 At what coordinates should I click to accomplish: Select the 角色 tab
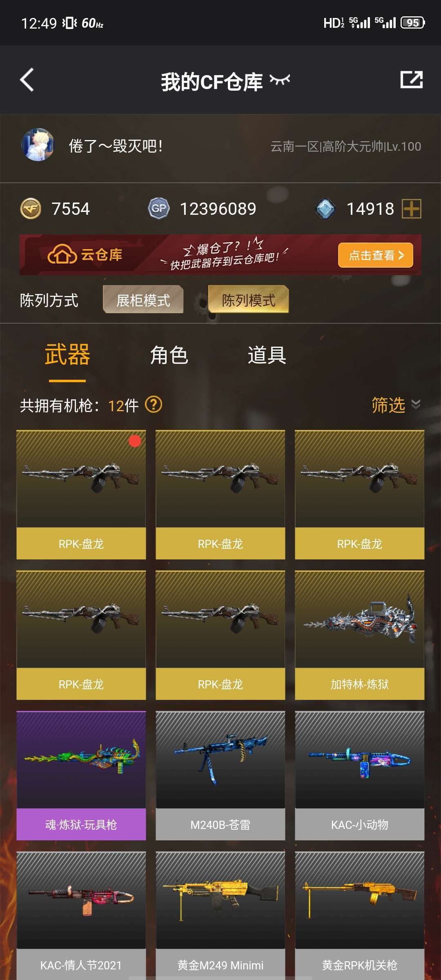point(169,354)
